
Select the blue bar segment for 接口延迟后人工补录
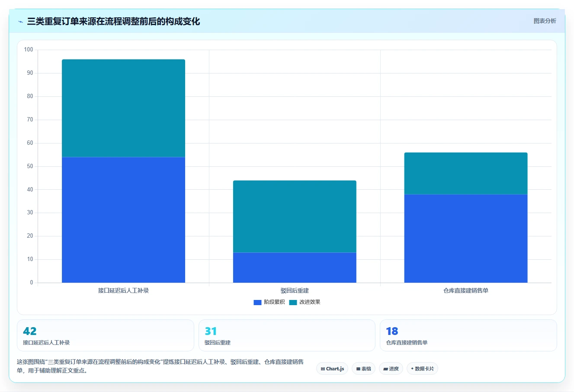pyautogui.click(x=123, y=220)
